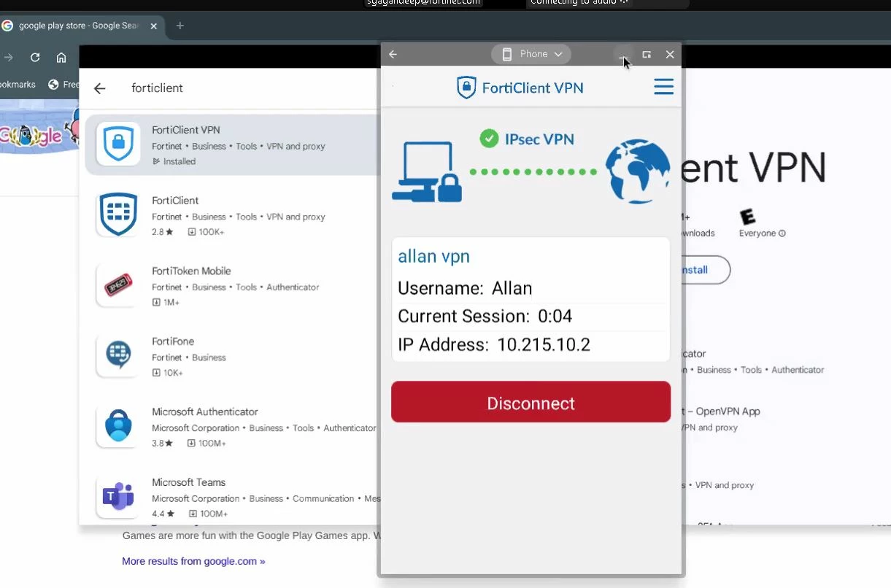Screen dimensions: 891x588
Task: Select the FortiToken Mobile result title
Action: tap(191, 271)
